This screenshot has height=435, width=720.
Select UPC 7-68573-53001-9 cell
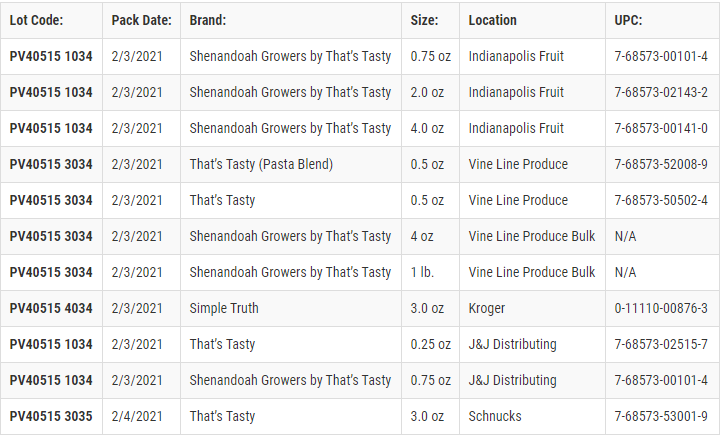(661, 416)
